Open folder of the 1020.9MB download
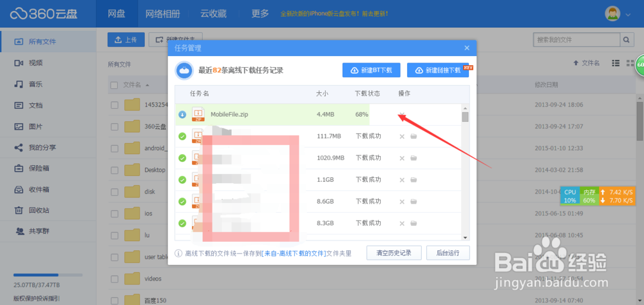Image resolution: width=644 pixels, height=305 pixels. [x=413, y=158]
